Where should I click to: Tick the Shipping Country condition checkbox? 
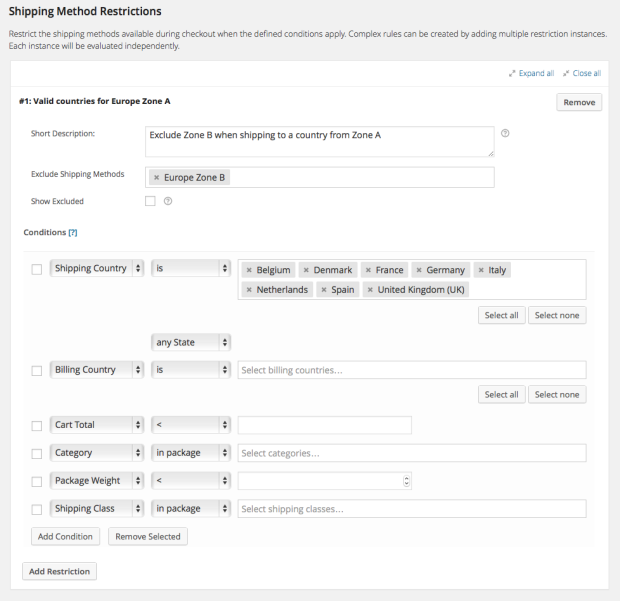[37, 269]
